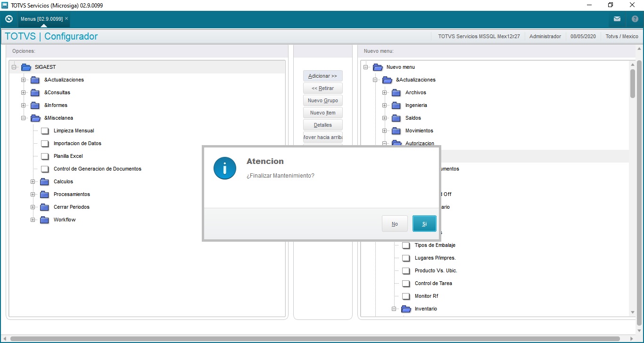Click the Nuevo menu root folder icon
644x343 pixels.
[x=378, y=67]
